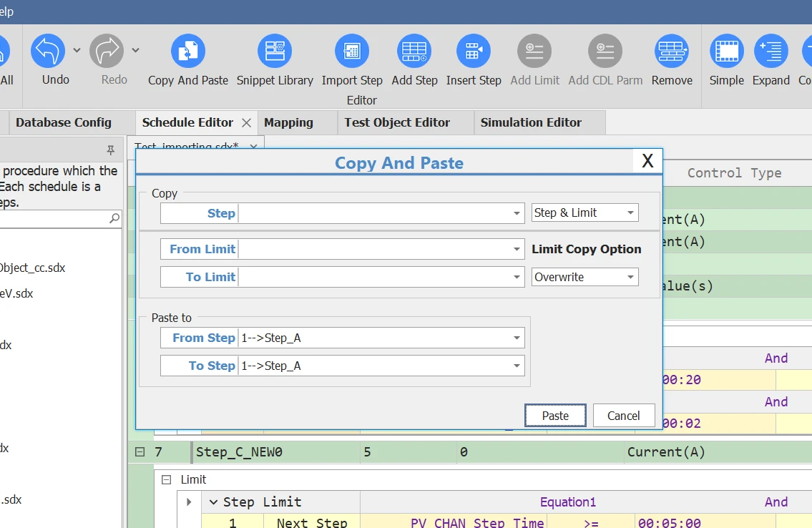Click the Next Step cell

tap(312, 523)
